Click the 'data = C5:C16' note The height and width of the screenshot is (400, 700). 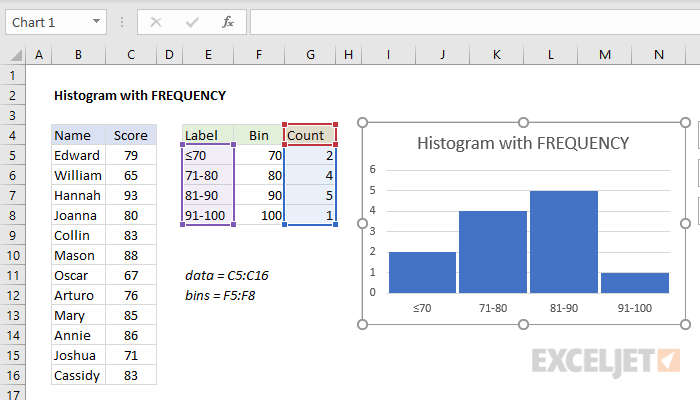pos(227,275)
